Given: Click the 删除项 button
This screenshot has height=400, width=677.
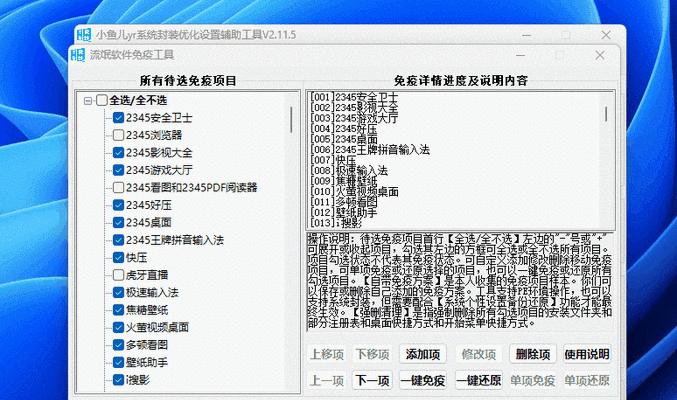Looking at the screenshot, I should click(x=533, y=354).
